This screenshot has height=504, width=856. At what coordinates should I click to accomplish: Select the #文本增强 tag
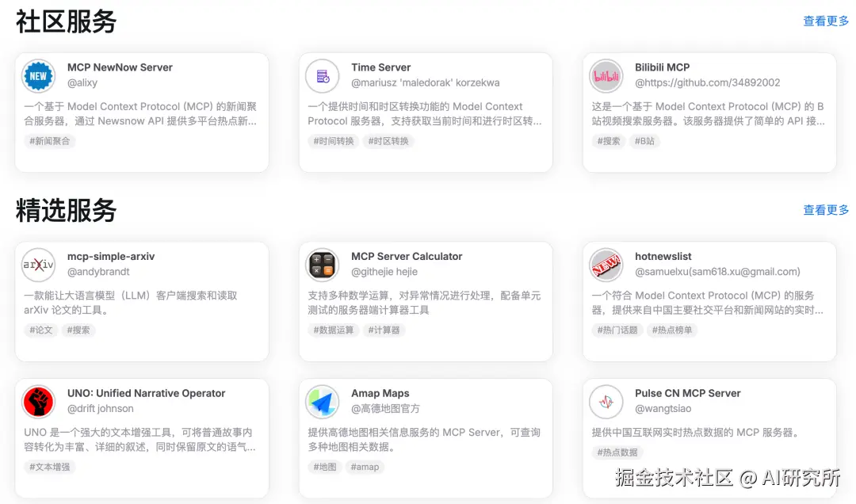50,467
